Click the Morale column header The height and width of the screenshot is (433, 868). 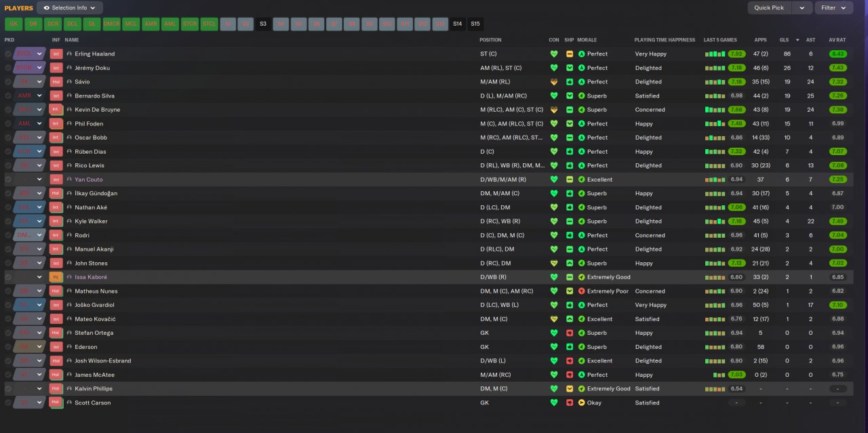(587, 40)
